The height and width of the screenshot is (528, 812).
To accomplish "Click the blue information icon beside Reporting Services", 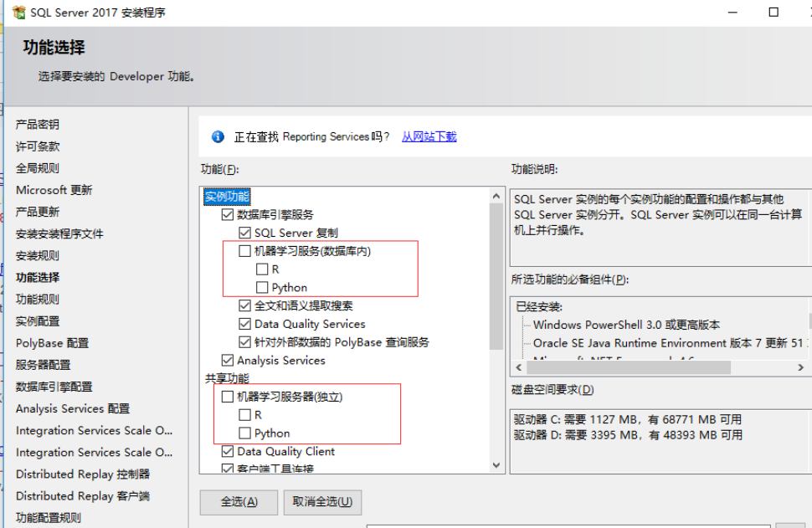I will click(x=218, y=136).
